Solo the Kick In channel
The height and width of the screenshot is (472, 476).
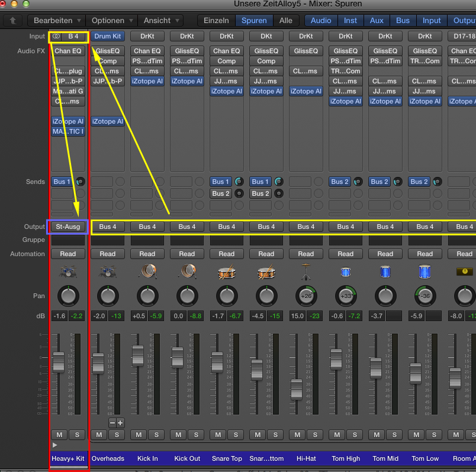click(x=156, y=435)
